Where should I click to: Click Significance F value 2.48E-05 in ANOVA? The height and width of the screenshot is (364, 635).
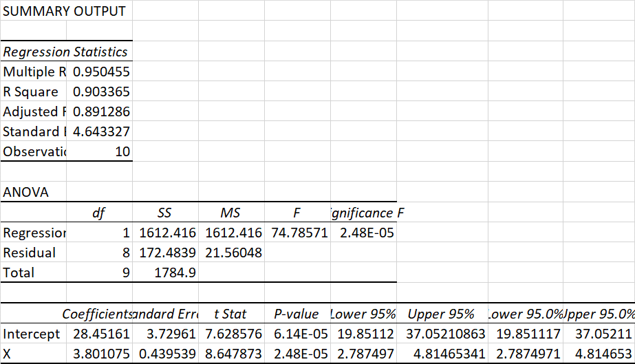(x=367, y=233)
